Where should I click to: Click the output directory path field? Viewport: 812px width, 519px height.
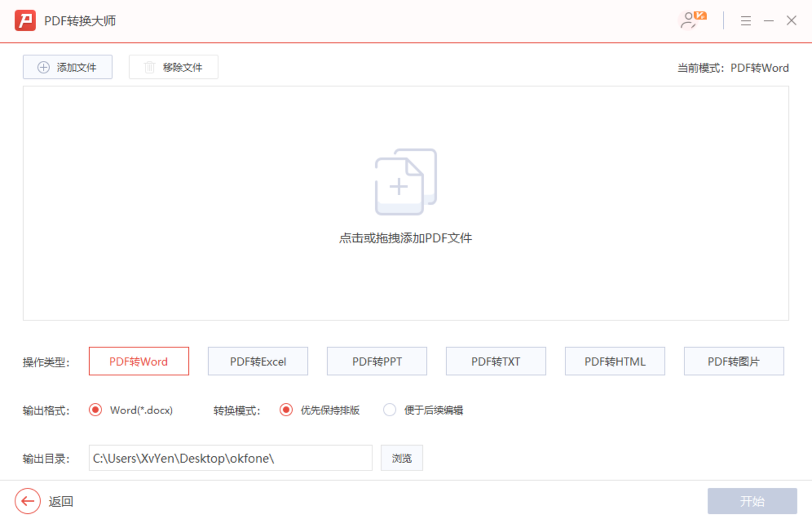pyautogui.click(x=230, y=458)
